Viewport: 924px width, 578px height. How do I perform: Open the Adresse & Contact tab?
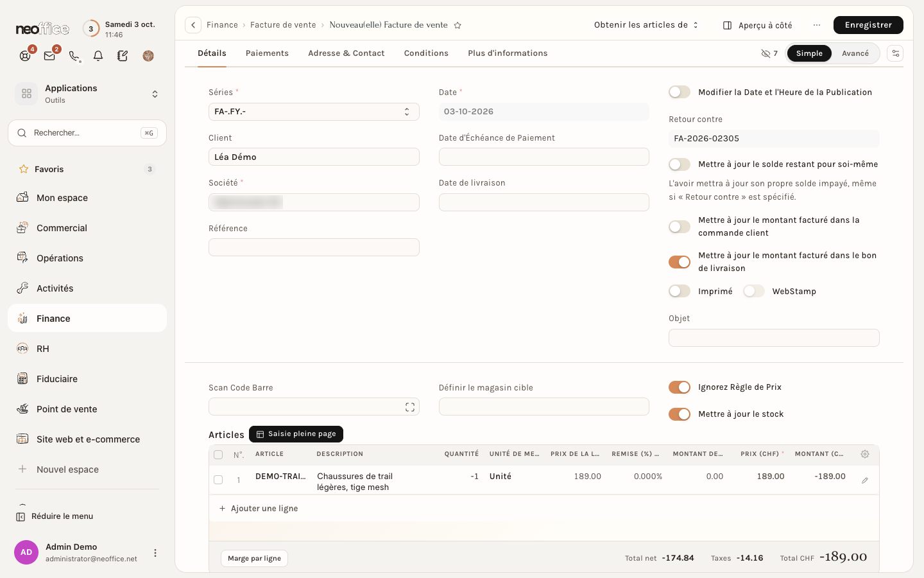point(346,53)
